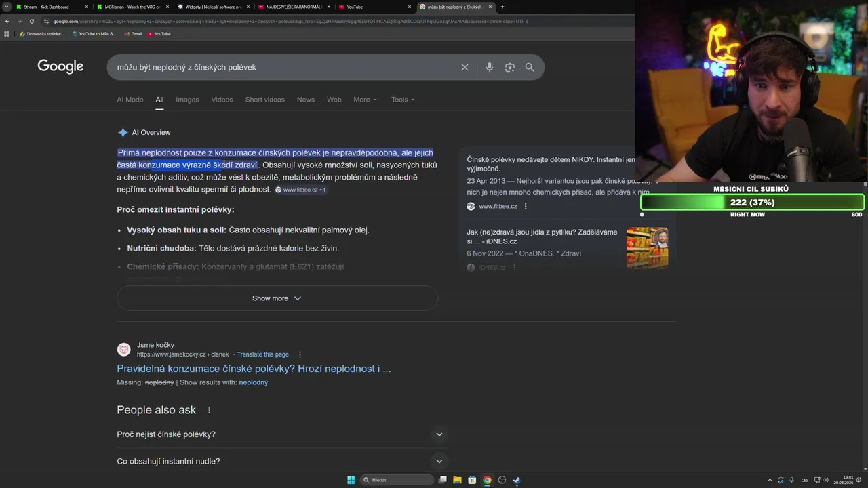Click the microphone icon in system tray
868x488 pixels.
(x=791, y=480)
